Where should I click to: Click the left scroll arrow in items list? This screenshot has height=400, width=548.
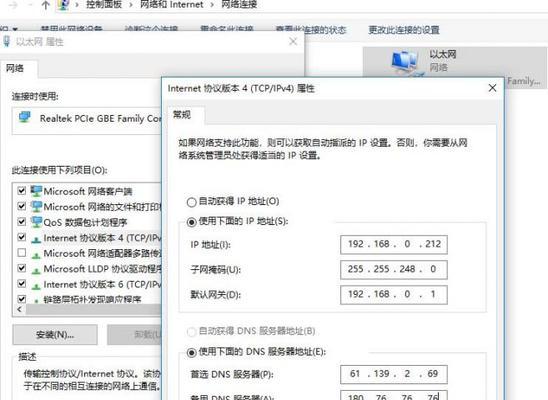[x=19, y=309]
